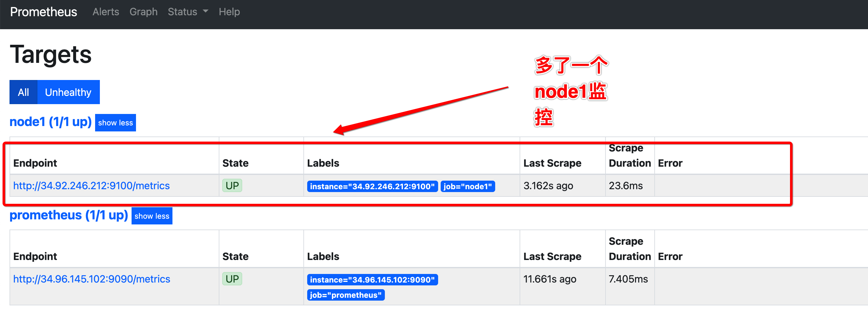The height and width of the screenshot is (313, 868).
Task: Collapse prometheus targets with show less
Action: 152,216
